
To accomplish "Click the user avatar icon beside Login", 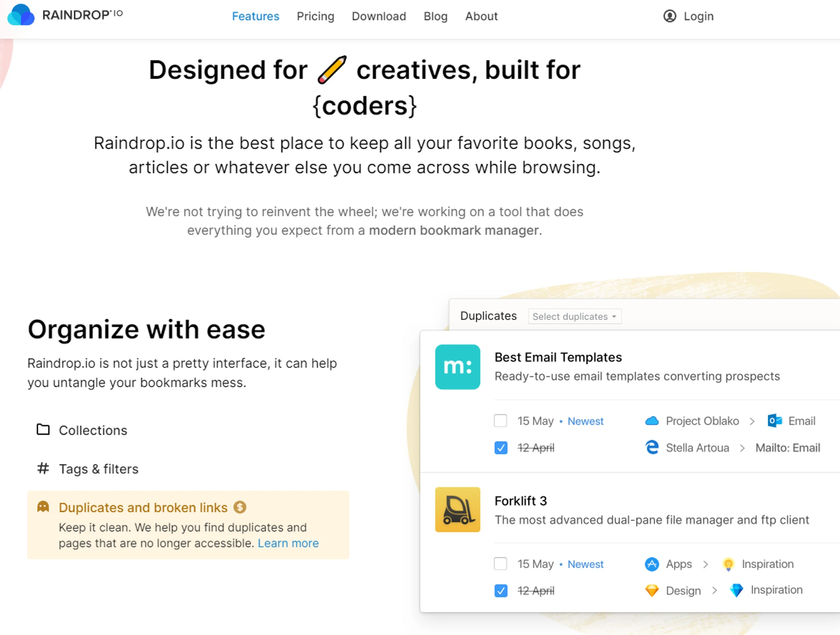I will [670, 16].
